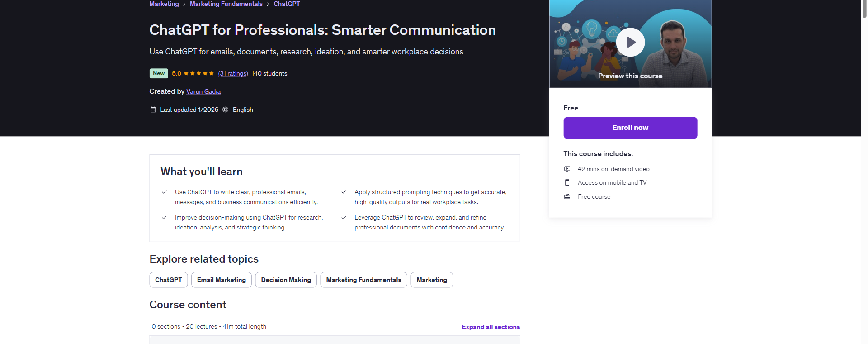The image size is (868, 344).
Task: Click the Enroll now button
Action: click(630, 128)
